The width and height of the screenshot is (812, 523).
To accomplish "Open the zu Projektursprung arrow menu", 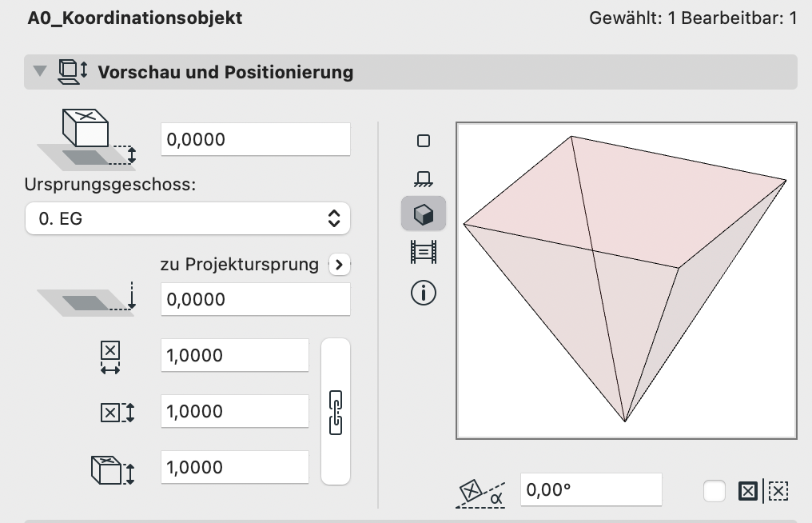I will (339, 265).
